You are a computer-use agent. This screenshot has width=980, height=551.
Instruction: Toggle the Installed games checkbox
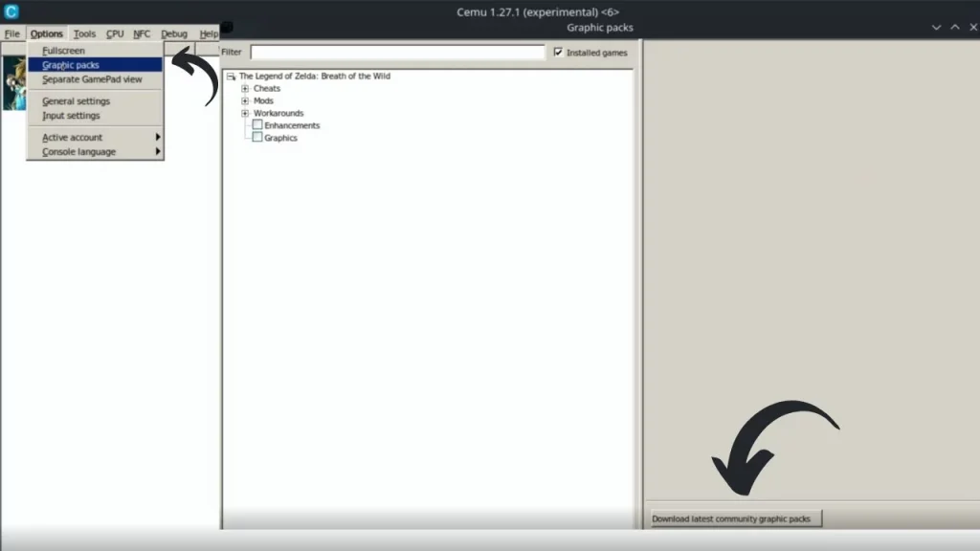point(558,53)
